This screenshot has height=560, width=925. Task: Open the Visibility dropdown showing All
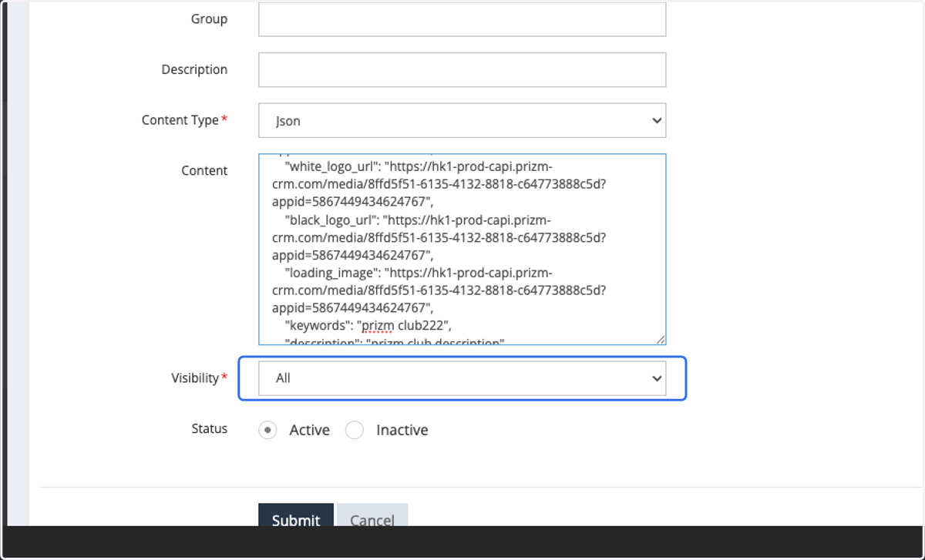(x=462, y=378)
